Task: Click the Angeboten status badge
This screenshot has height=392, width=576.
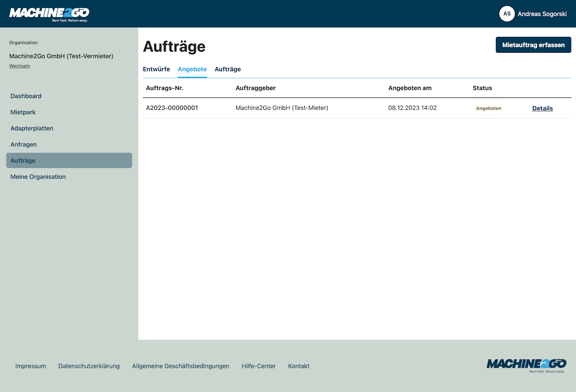Action: 489,108
